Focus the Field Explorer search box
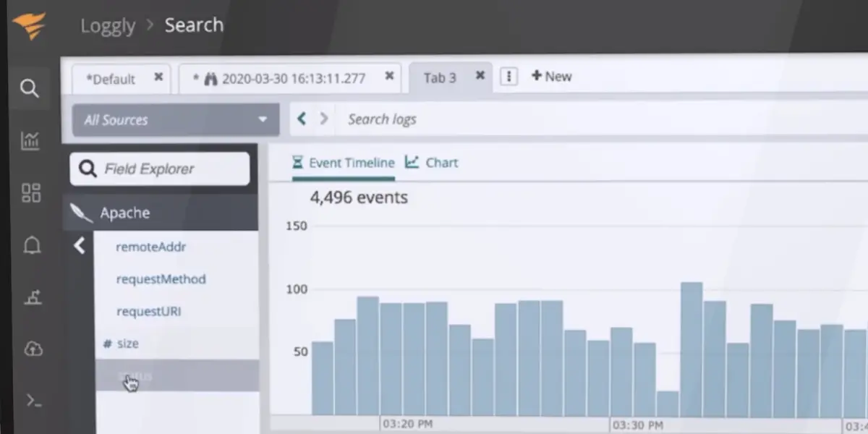The image size is (868, 434). tap(160, 169)
